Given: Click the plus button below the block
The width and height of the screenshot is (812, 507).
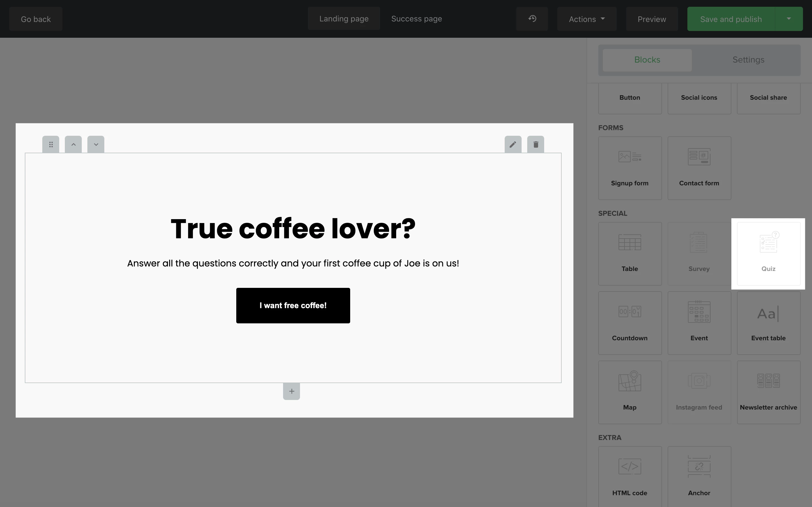Looking at the screenshot, I should pos(291,391).
